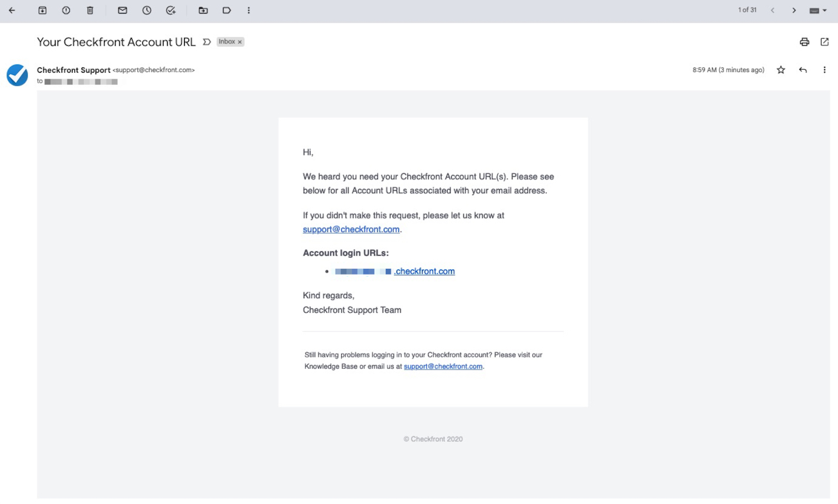The width and height of the screenshot is (838, 504).
Task: Click the 'Account login URLs:' heading
Action: 346,253
